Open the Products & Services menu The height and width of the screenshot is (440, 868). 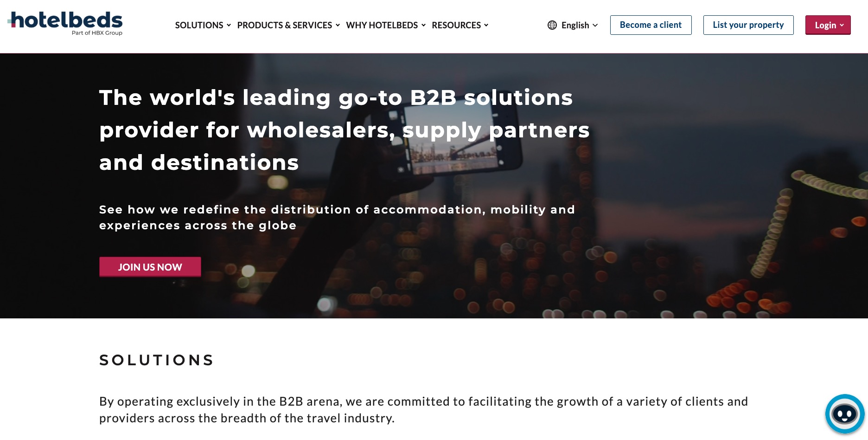pyautogui.click(x=284, y=25)
